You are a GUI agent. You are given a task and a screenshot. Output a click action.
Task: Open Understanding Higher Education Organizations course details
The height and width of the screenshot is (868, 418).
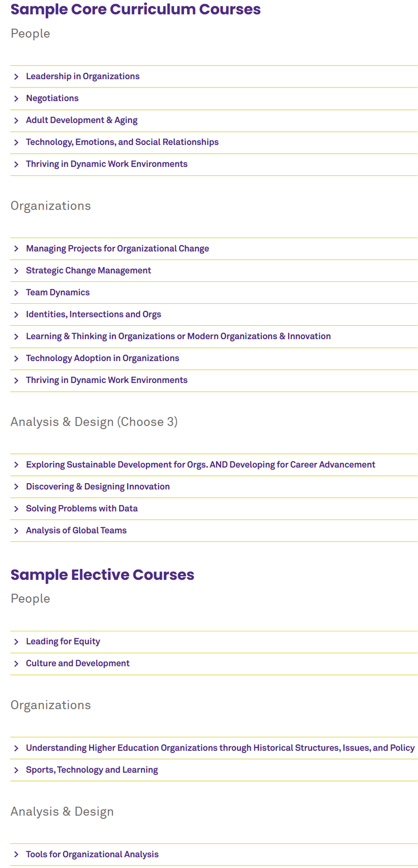click(x=220, y=748)
